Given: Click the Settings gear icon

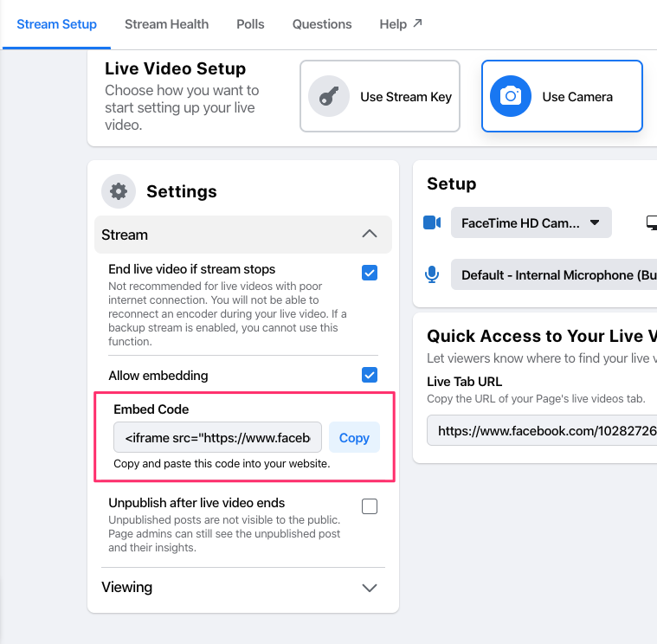Looking at the screenshot, I should (119, 191).
